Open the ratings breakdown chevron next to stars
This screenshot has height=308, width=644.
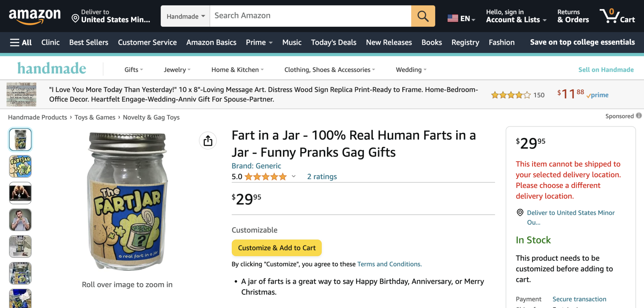[293, 177]
